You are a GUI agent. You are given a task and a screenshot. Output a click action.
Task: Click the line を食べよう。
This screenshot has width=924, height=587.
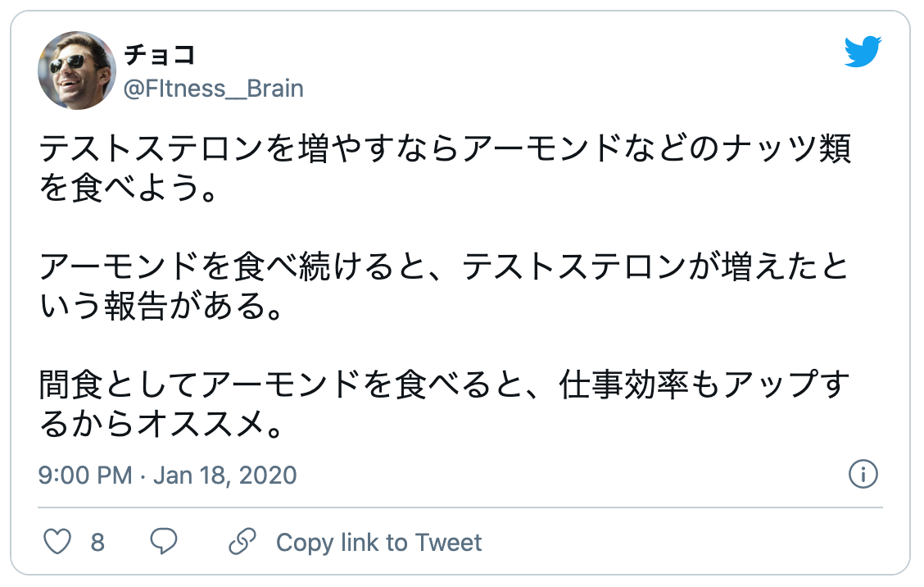click(129, 188)
